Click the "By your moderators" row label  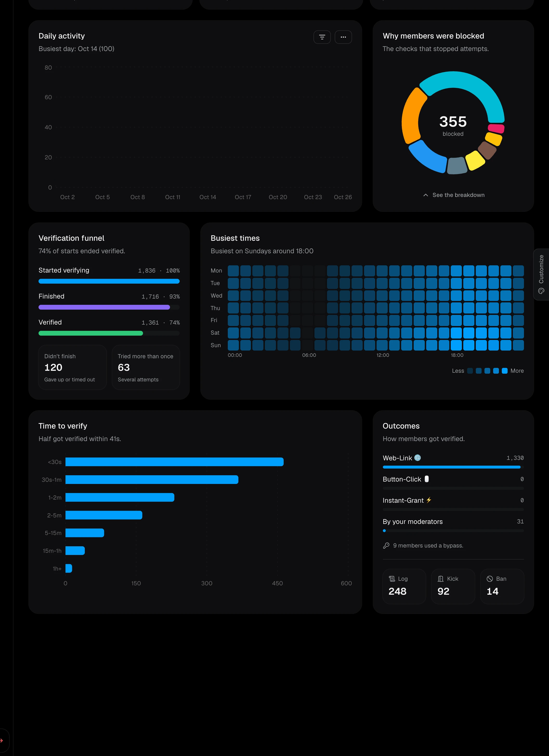coord(413,521)
